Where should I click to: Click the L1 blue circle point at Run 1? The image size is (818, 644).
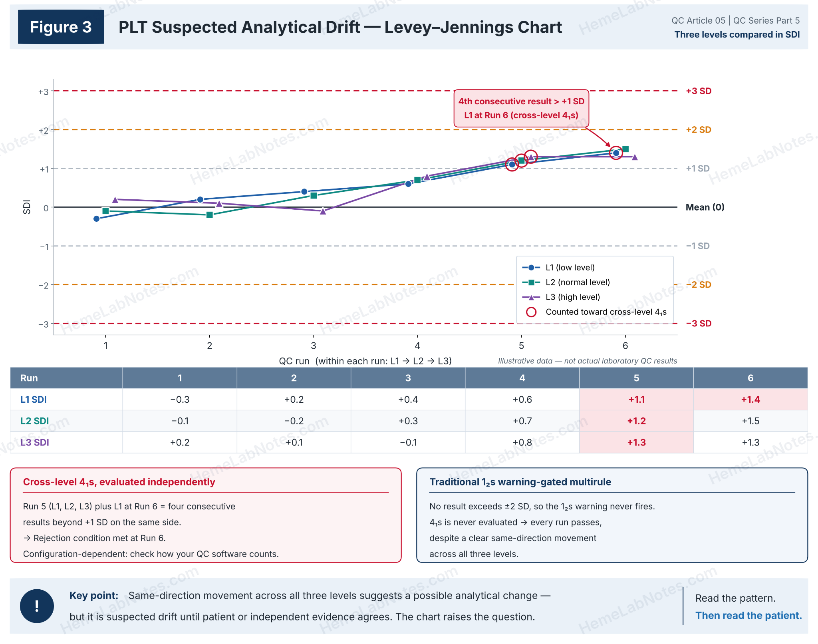point(96,219)
